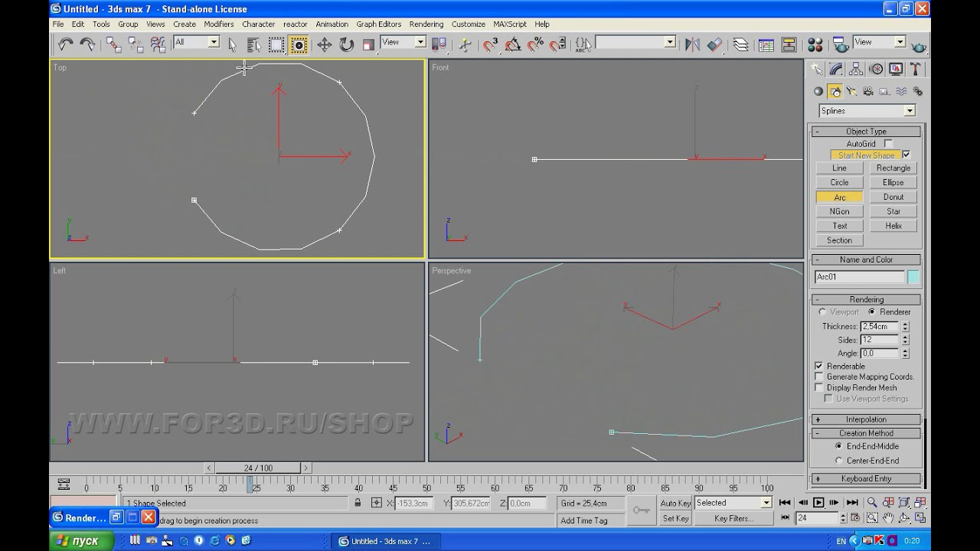Collapse the Creation Method rollout

866,433
